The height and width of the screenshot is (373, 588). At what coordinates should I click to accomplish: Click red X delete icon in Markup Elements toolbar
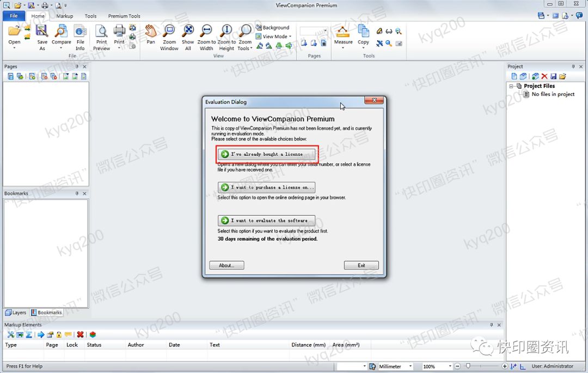click(80, 334)
